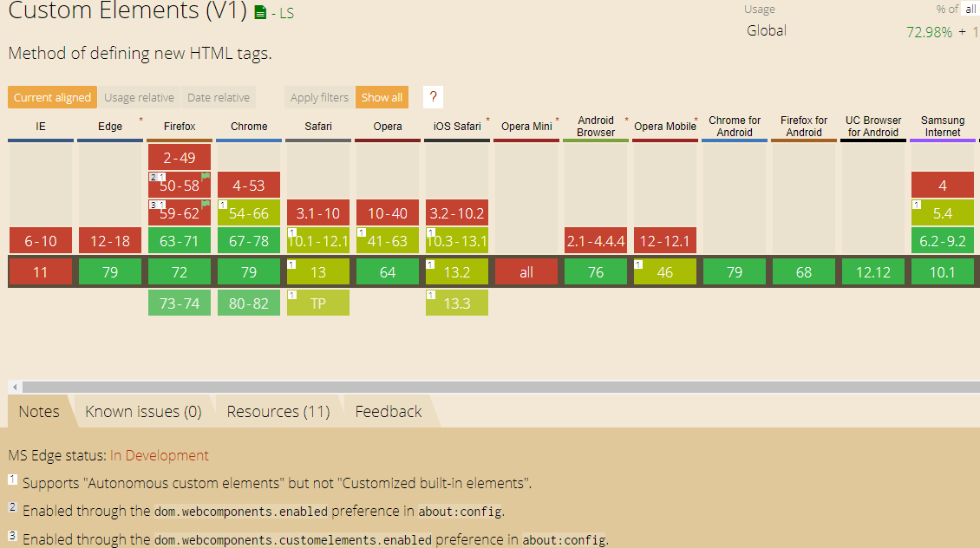Click Safari versions 10.1-12.1 cell
The image size is (980, 548).
tap(318, 240)
